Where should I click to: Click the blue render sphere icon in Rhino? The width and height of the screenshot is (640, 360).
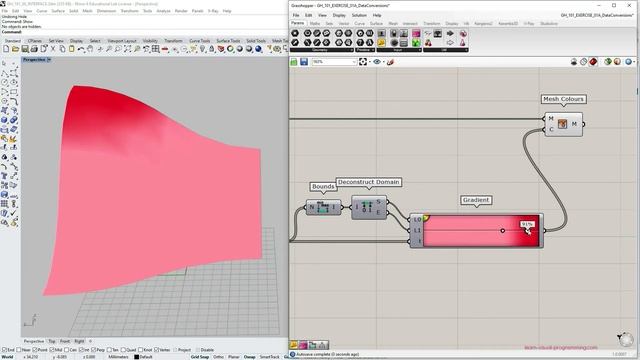coord(258,49)
